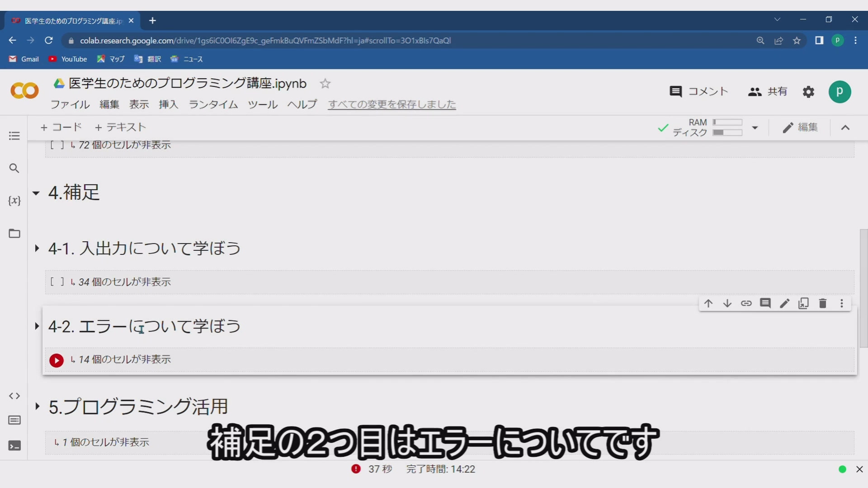Open the Files folder panel
The image size is (868, 488).
click(14, 234)
